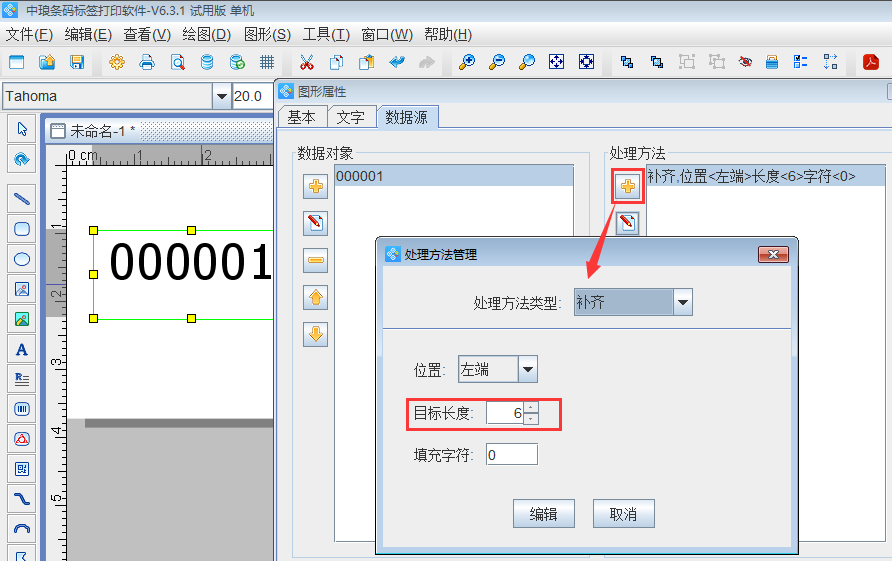The height and width of the screenshot is (561, 892).
Task: Select the line drawing tool
Action: point(22,198)
